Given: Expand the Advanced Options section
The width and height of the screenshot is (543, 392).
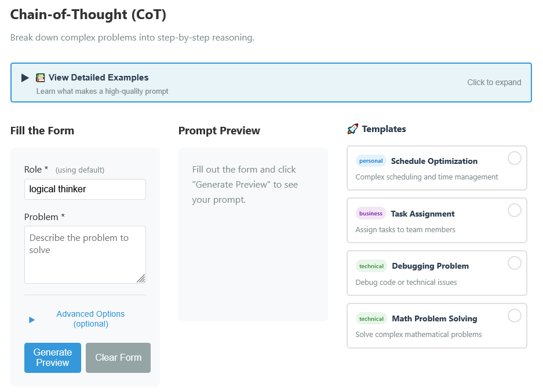Looking at the screenshot, I should (x=90, y=318).
